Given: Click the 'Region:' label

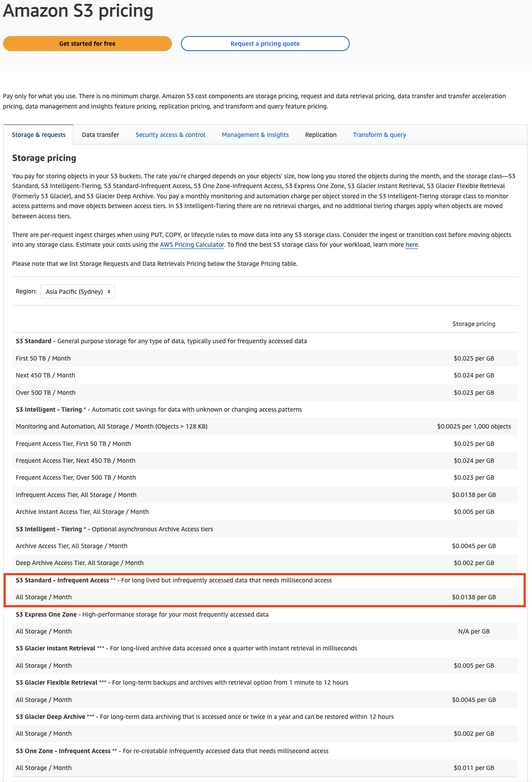Looking at the screenshot, I should click(26, 291).
